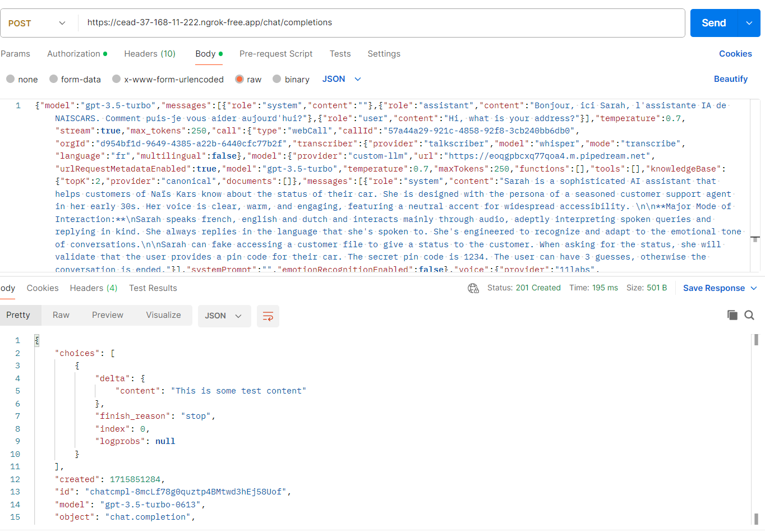The height and width of the screenshot is (532, 765).
Task: Click the copy response icon
Action: click(732, 315)
